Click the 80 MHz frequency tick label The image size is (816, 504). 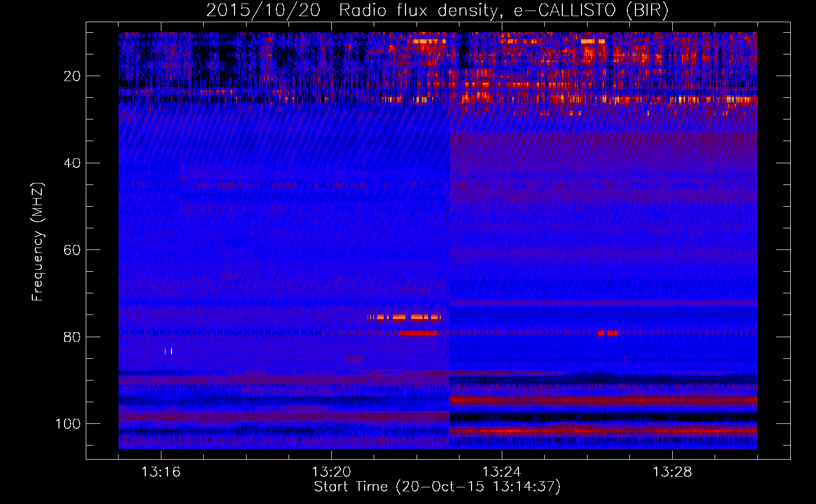(x=72, y=337)
